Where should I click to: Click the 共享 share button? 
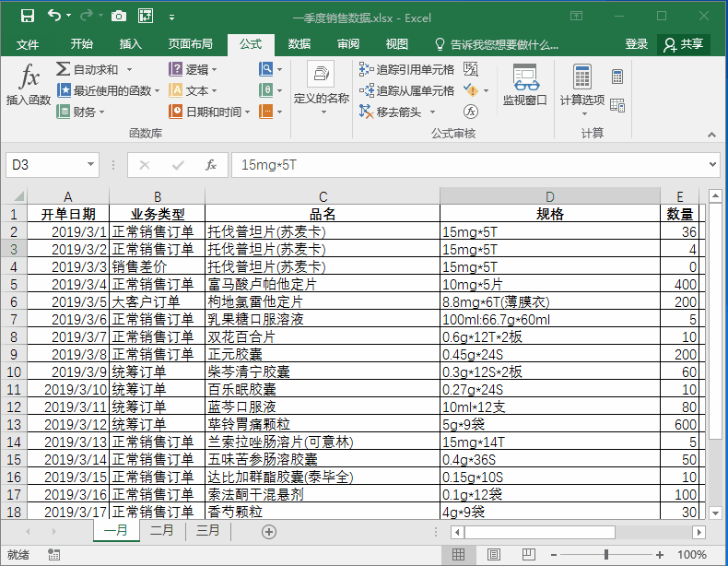click(684, 44)
